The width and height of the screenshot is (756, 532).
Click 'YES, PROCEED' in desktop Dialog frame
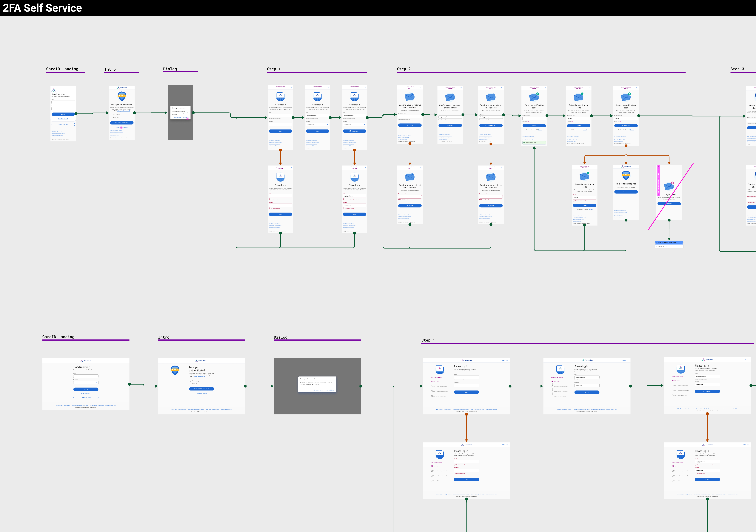[x=330, y=390]
